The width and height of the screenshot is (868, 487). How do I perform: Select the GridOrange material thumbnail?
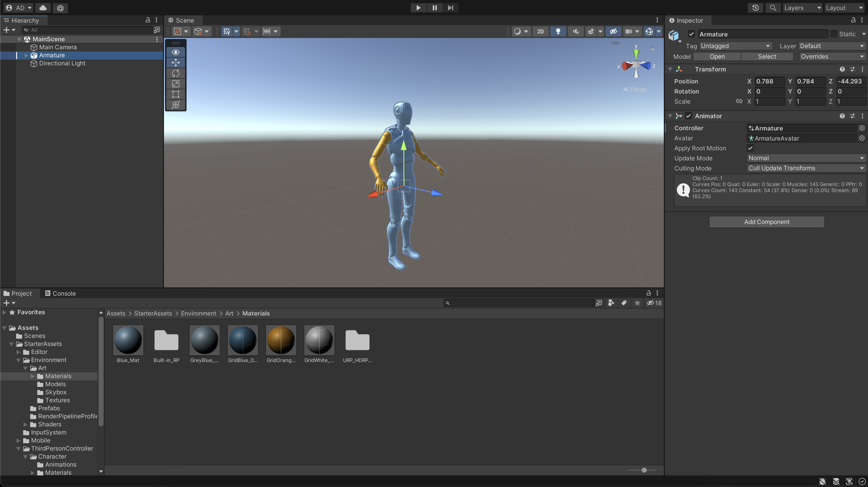click(x=281, y=340)
